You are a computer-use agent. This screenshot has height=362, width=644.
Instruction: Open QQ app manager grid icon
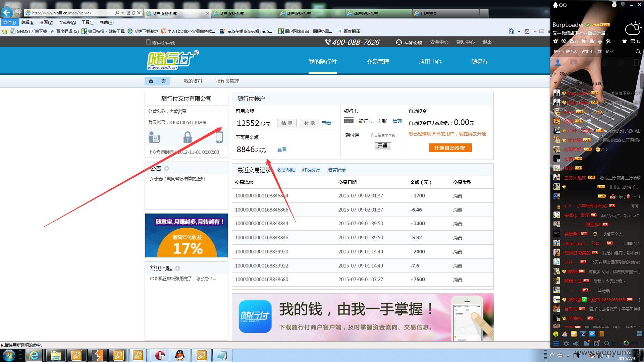coord(639,334)
